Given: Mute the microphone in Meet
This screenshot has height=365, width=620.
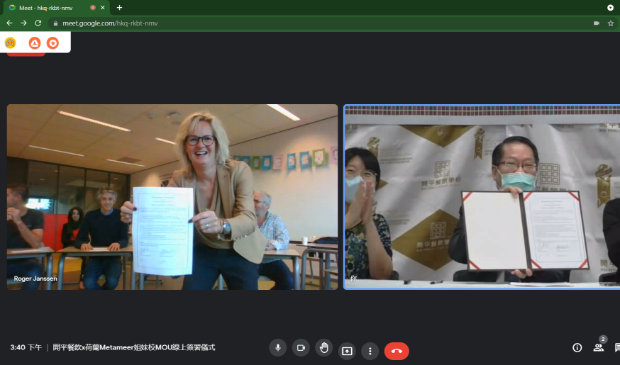Looking at the screenshot, I should point(278,348).
